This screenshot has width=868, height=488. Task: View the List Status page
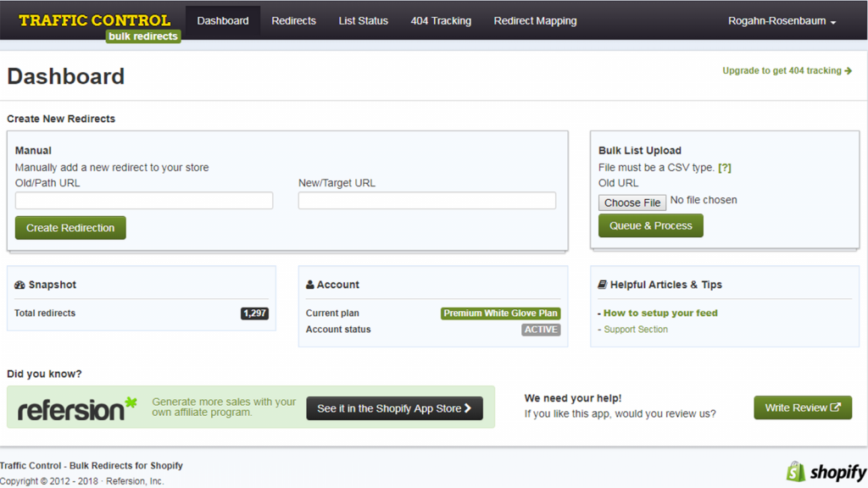tap(363, 20)
